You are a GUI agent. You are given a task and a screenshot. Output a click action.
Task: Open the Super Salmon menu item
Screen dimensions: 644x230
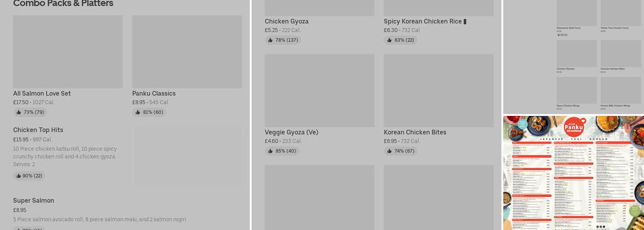(34, 201)
